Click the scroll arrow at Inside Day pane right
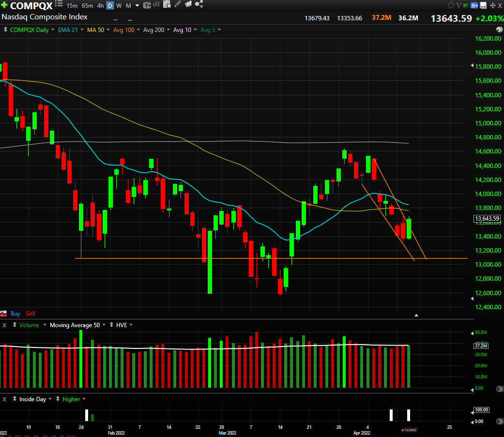Screen dimensions: 504x437 click(x=500, y=421)
